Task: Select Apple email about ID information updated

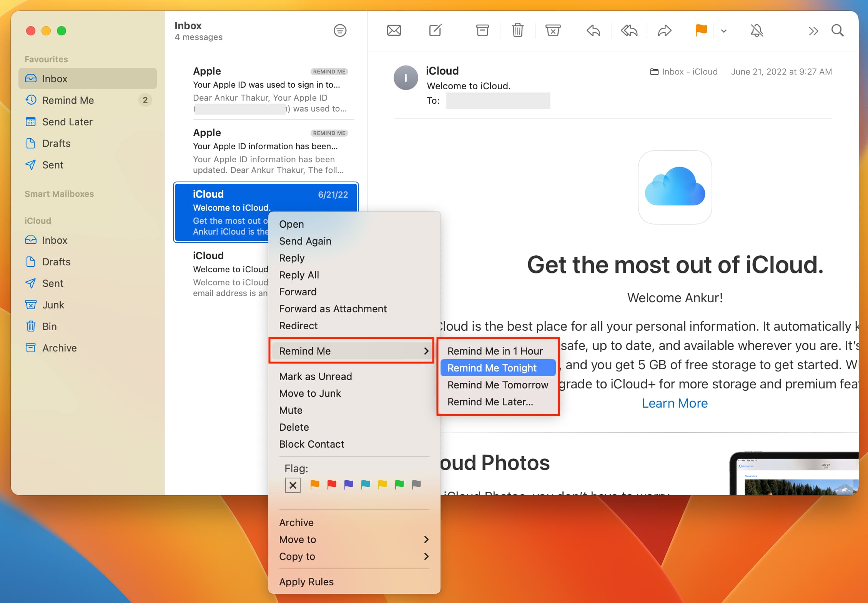Action: point(266,151)
